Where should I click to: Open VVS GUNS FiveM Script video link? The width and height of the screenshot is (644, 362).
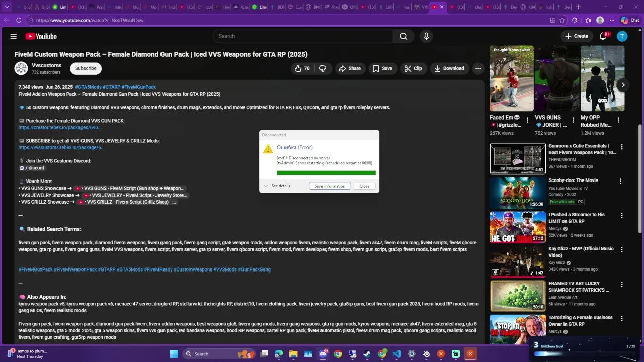click(130, 188)
